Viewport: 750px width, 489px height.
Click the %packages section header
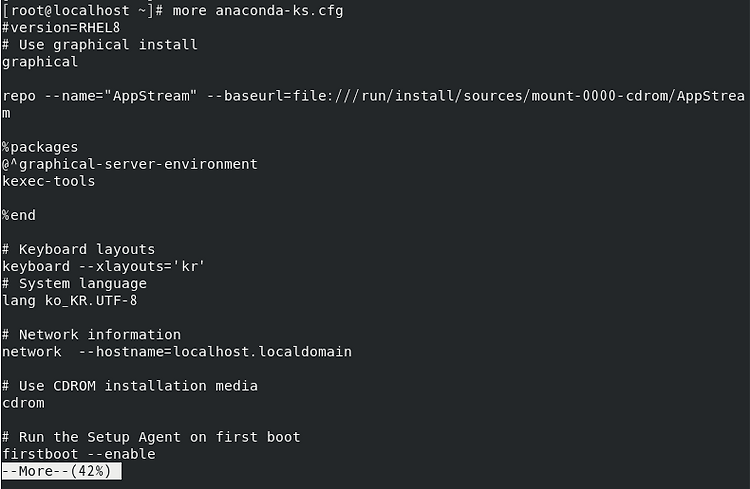coord(40,147)
